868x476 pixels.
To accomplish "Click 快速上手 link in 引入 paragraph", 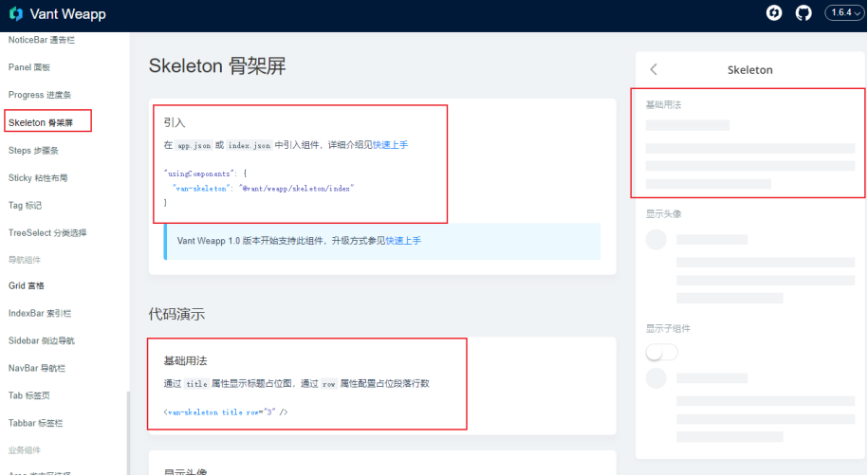I will pyautogui.click(x=390, y=145).
